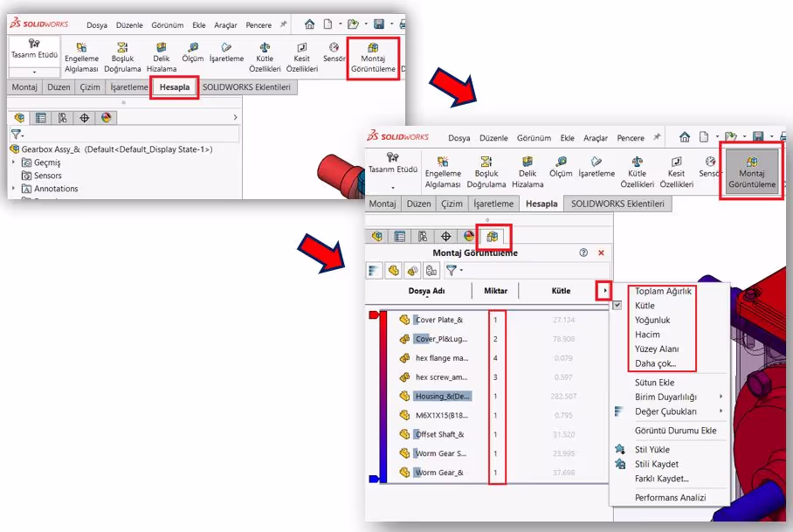Click Montaj Görüntüleme tool in lower window
This screenshot has height=532, width=793.
point(752,172)
